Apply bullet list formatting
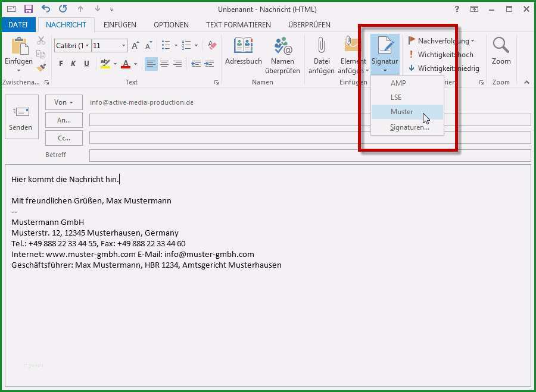Viewport: 536px width, 392px height. tap(166, 45)
